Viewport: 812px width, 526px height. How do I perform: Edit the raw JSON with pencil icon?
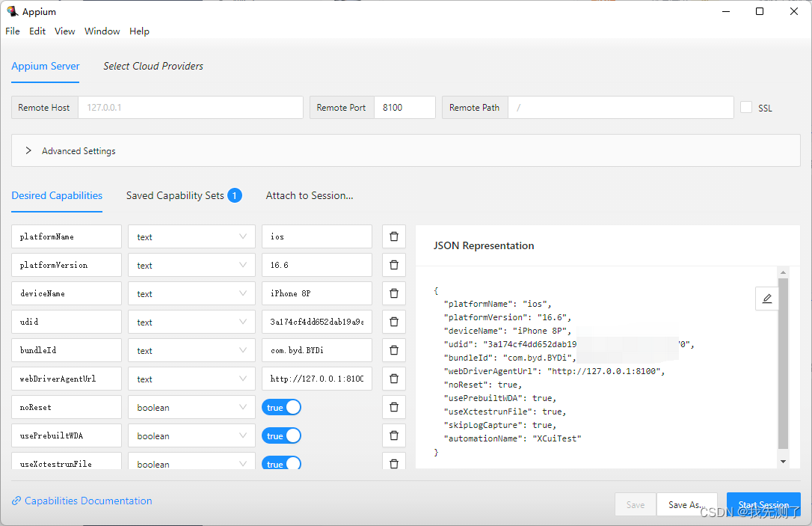[x=766, y=299]
